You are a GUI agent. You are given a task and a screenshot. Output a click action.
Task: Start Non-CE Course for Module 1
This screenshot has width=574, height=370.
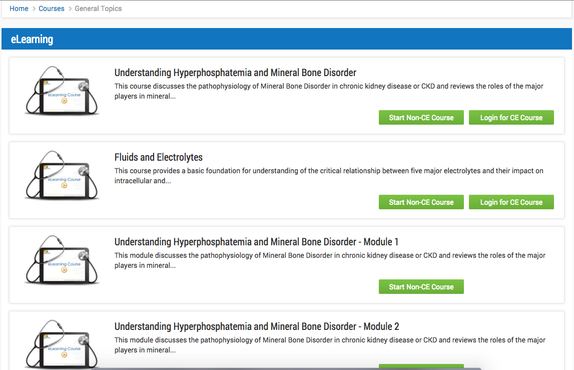point(421,287)
